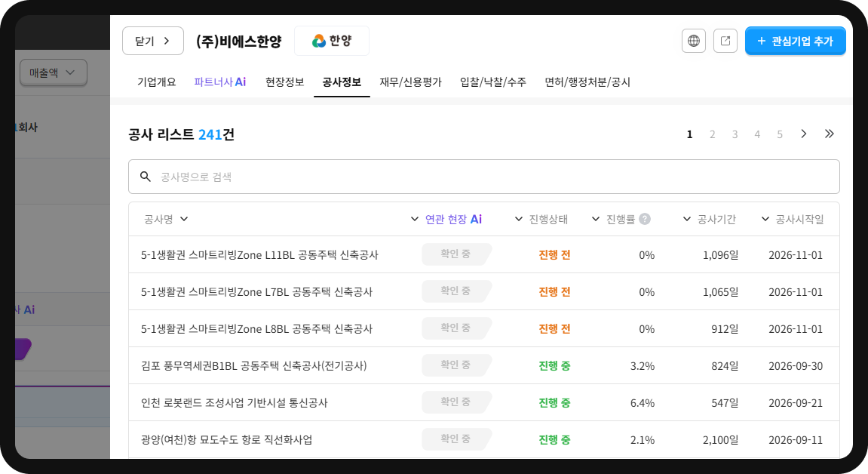Click progress value 6.4%
The height and width of the screenshot is (474, 868).
(x=643, y=403)
